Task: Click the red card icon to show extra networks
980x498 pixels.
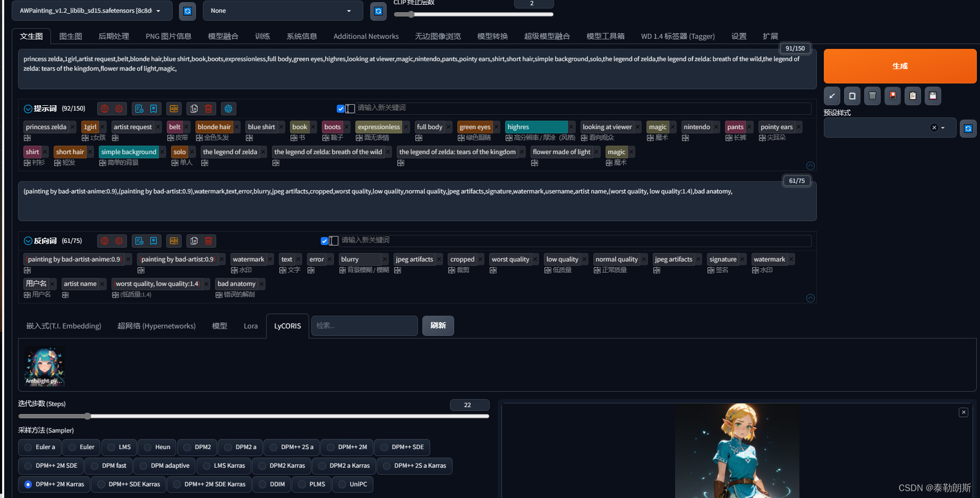Action: click(x=892, y=96)
